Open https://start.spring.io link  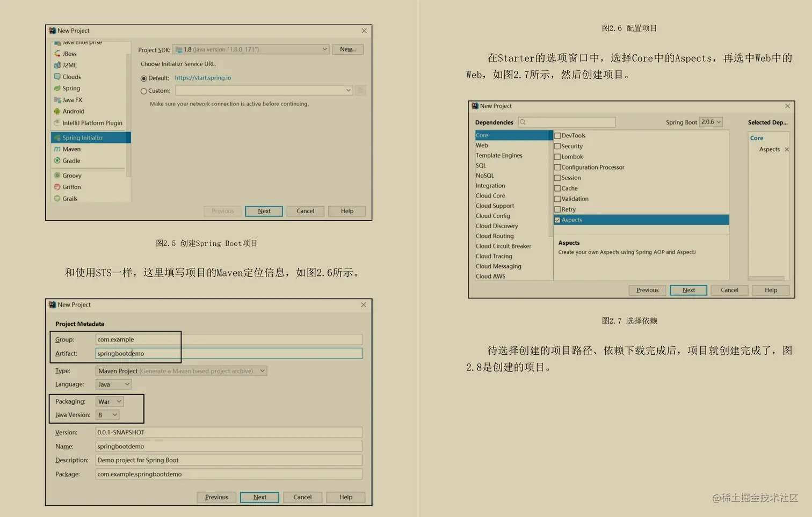202,77
